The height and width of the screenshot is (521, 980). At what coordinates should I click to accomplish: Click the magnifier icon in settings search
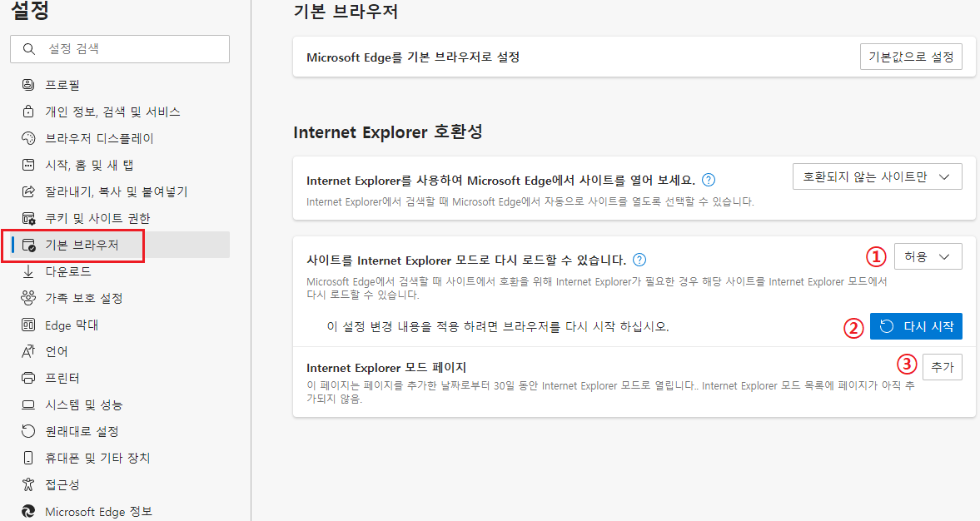(x=29, y=49)
